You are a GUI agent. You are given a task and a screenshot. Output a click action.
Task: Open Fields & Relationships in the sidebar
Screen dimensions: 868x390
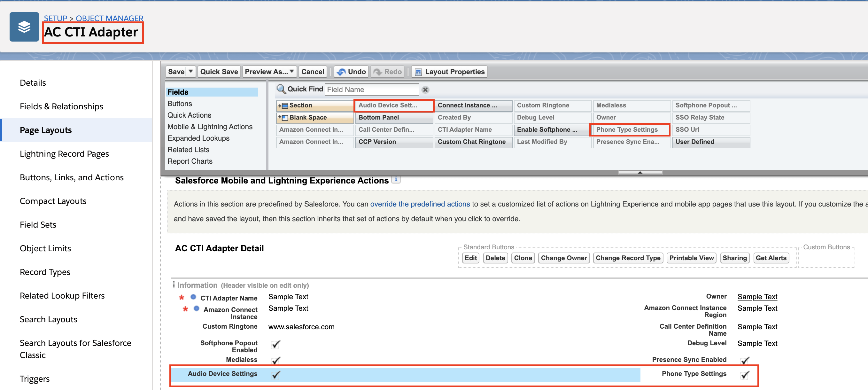coord(61,106)
